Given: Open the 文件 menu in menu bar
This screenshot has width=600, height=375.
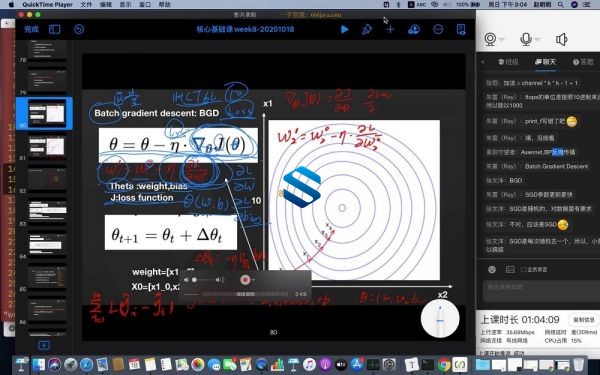Looking at the screenshot, I should (86, 5).
